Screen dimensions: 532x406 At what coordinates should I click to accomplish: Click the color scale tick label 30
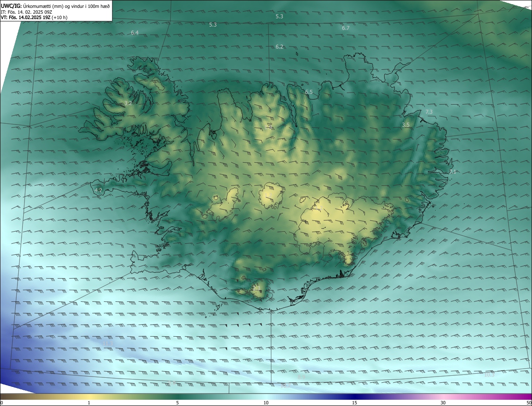pyautogui.click(x=443, y=403)
